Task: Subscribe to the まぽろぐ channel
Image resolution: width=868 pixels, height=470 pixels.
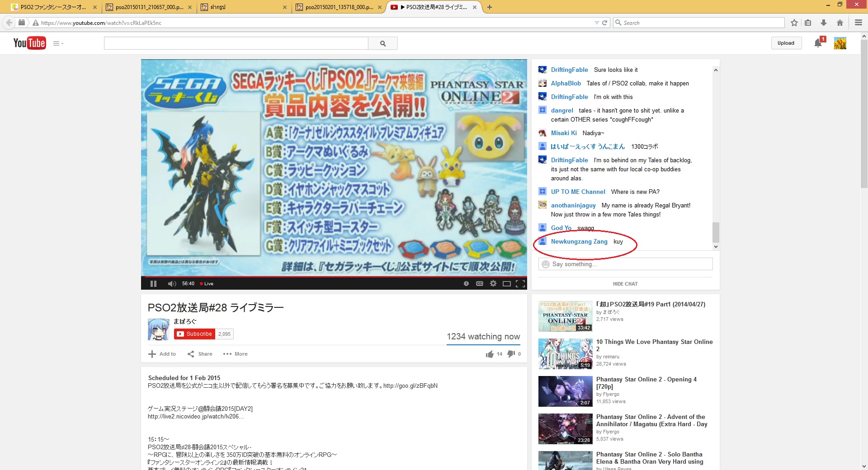Action: tap(194, 334)
